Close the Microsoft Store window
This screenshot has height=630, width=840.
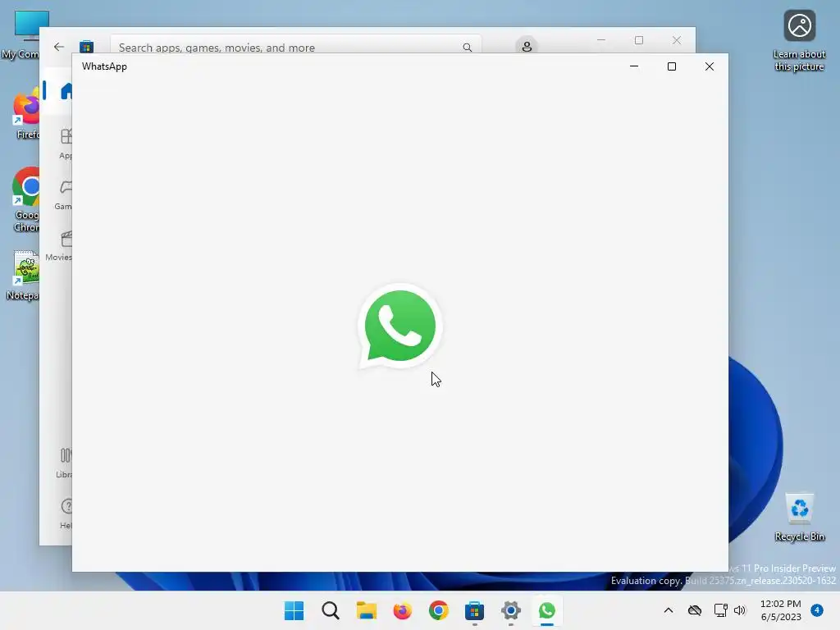677,40
